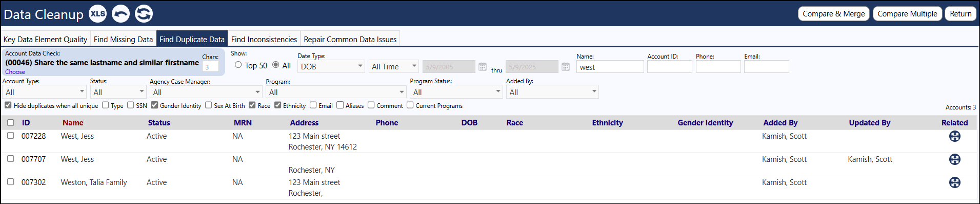
Task: Sort table by the Gender Identity column header
Action: click(x=705, y=123)
